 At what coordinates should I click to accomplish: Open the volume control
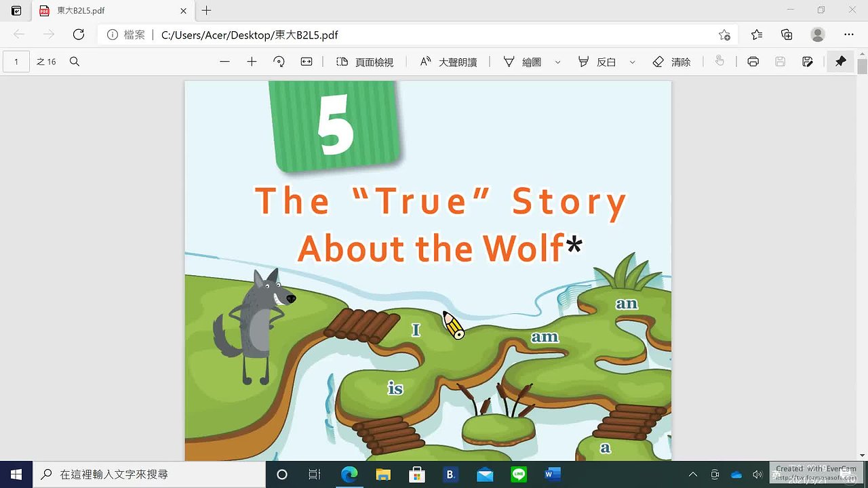coord(757,474)
